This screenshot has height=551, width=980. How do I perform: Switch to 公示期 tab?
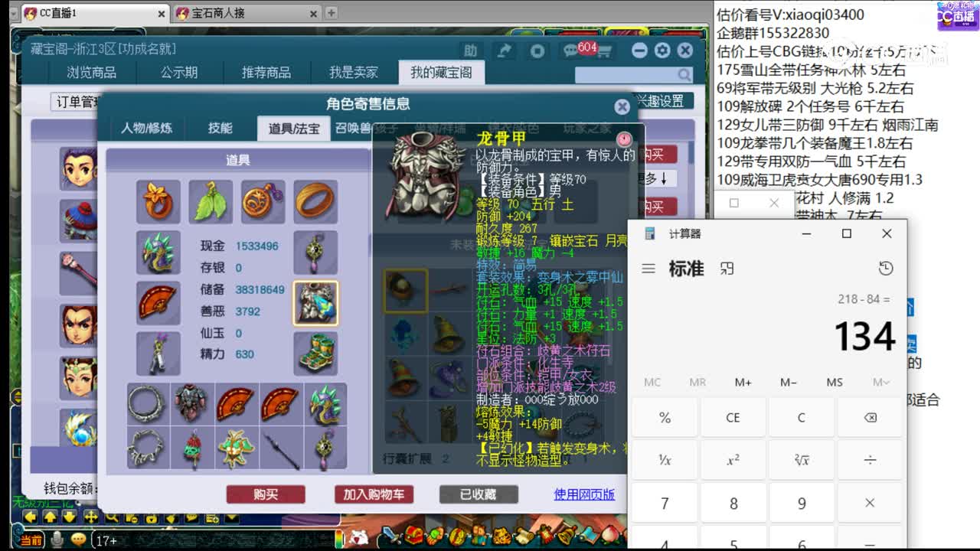pos(179,73)
